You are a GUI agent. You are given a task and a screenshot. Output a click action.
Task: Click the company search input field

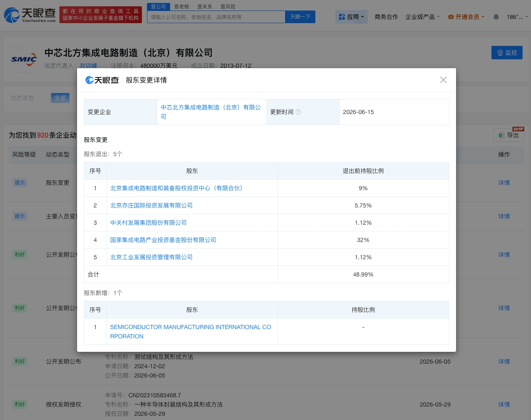[x=216, y=17]
